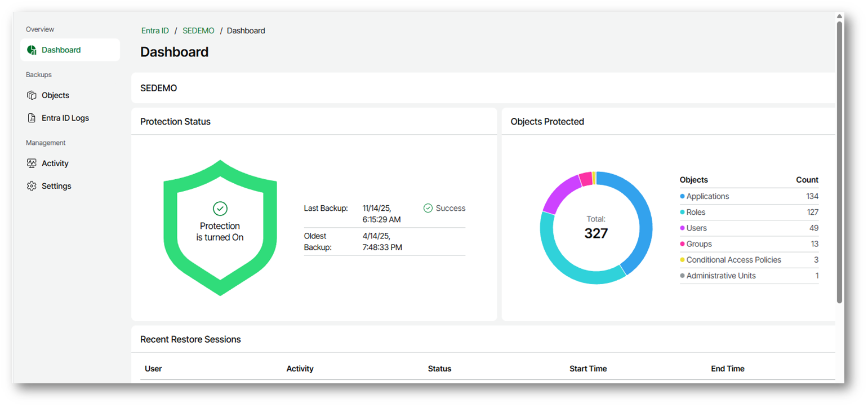The width and height of the screenshot is (868, 407).
Task: Open the Activity management page
Action: [x=55, y=163]
